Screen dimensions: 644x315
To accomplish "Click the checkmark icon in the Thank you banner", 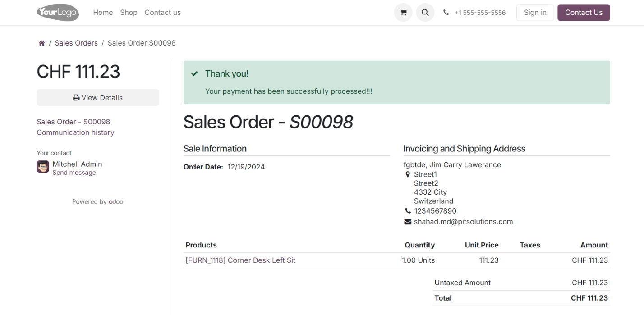I will (194, 73).
